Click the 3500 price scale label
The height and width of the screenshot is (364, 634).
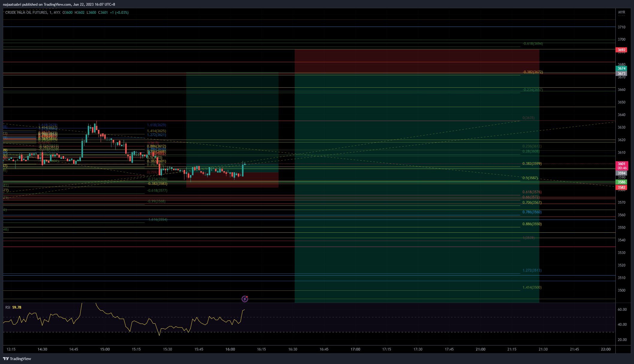[622, 290]
